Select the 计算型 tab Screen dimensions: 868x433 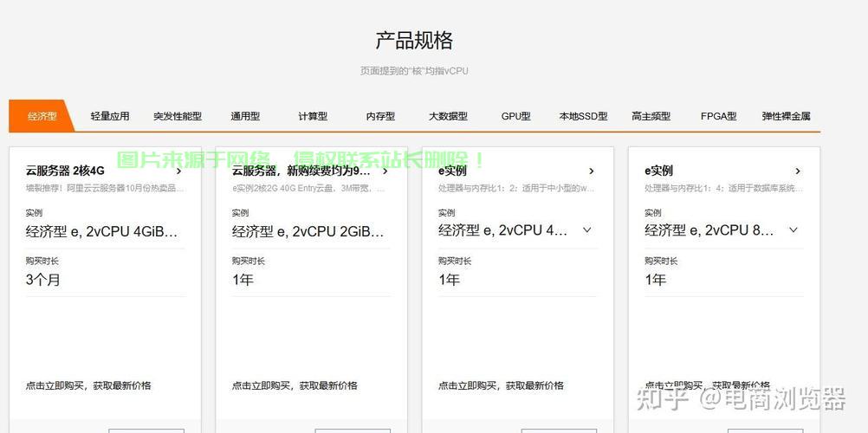pyautogui.click(x=313, y=116)
